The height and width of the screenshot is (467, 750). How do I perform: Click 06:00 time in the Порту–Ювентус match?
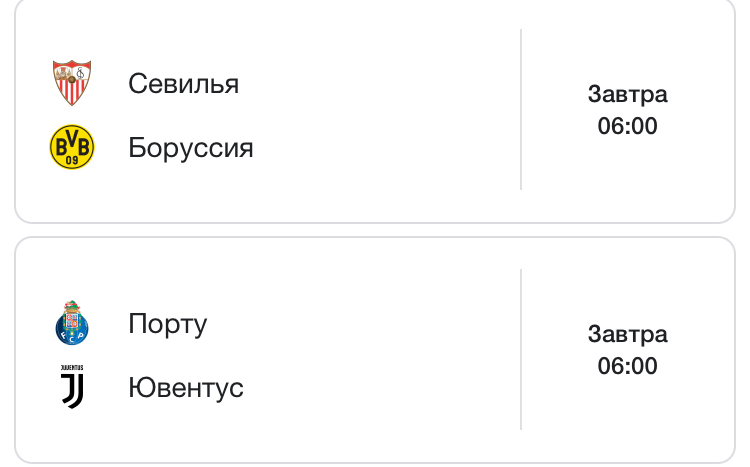pyautogui.click(x=627, y=367)
